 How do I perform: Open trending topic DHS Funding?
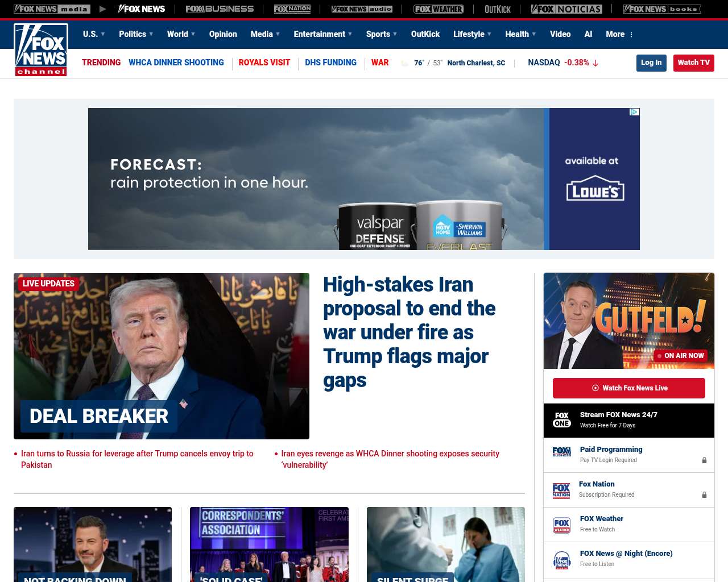(331, 63)
